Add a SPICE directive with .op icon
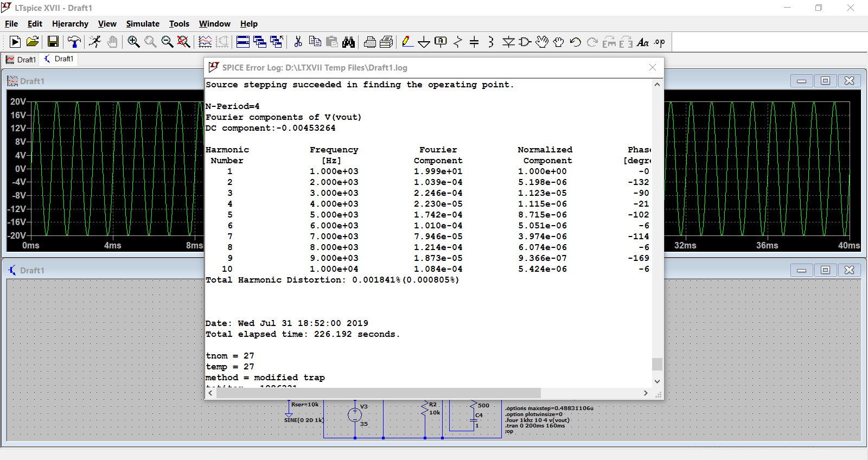The width and height of the screenshot is (868, 460). point(660,42)
